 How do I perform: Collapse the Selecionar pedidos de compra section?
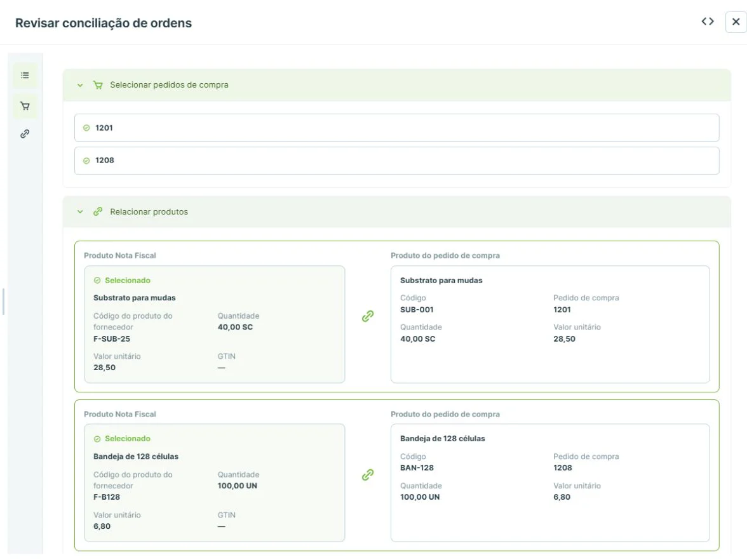pyautogui.click(x=80, y=85)
